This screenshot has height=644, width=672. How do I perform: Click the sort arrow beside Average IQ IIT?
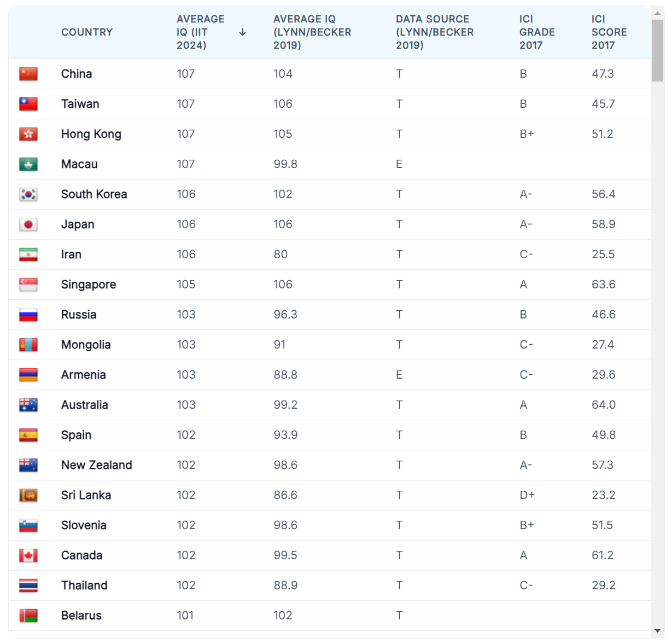[243, 32]
